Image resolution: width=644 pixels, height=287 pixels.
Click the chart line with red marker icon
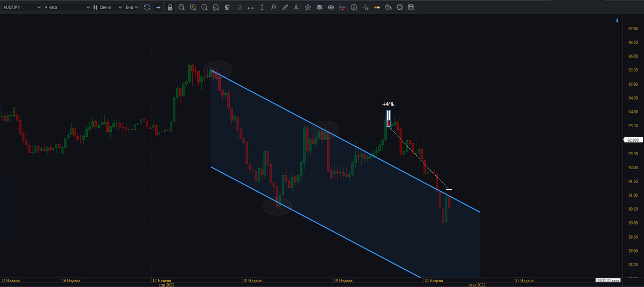[x=342, y=7]
